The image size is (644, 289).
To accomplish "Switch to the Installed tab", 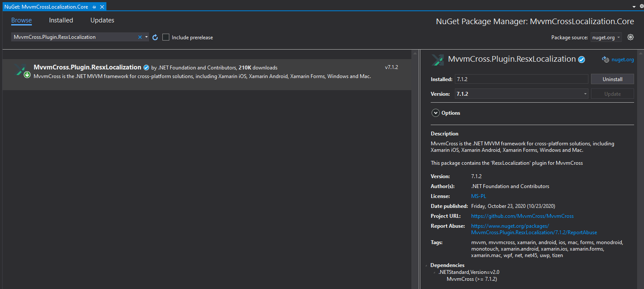I will (61, 20).
